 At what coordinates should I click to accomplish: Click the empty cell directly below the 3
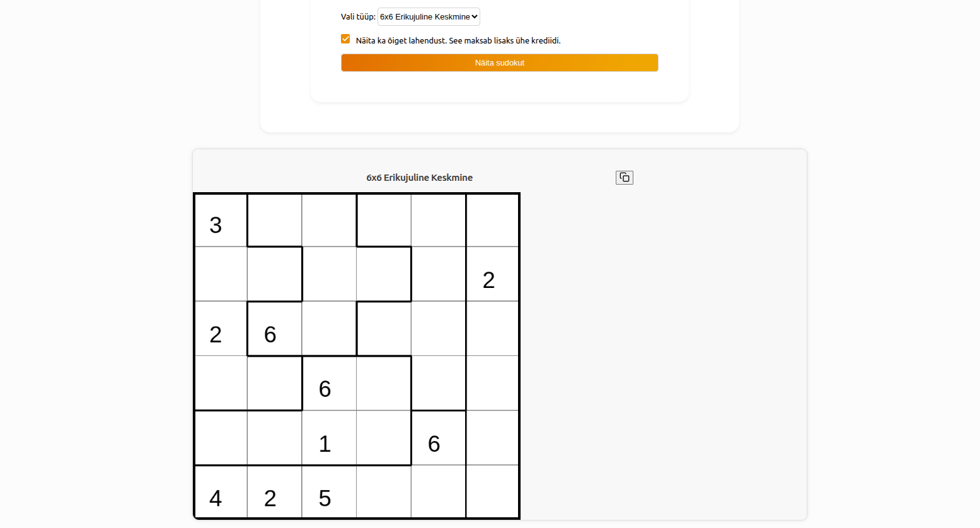(221, 274)
